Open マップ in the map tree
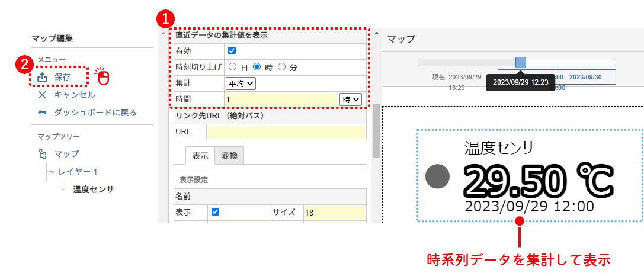The height and width of the screenshot is (276, 644). 66,154
